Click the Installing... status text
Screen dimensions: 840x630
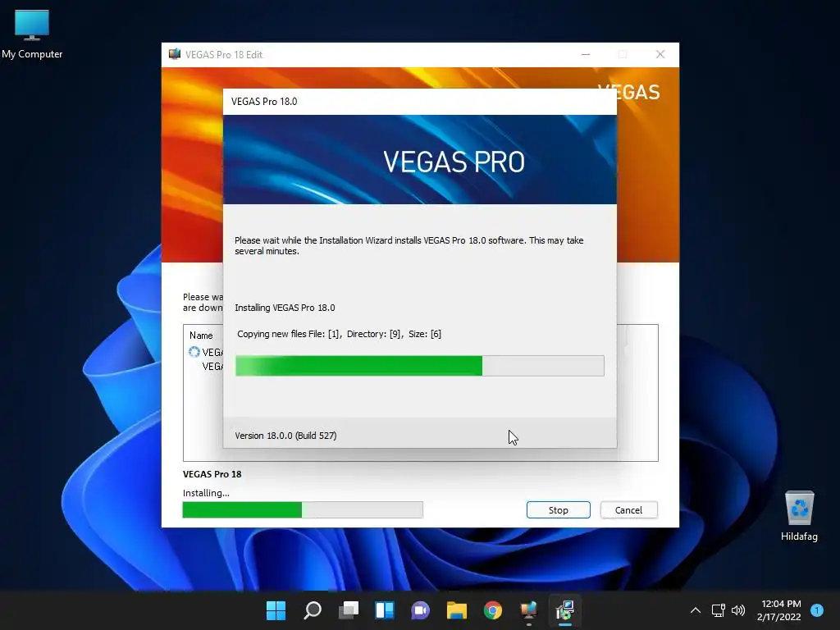(206, 493)
